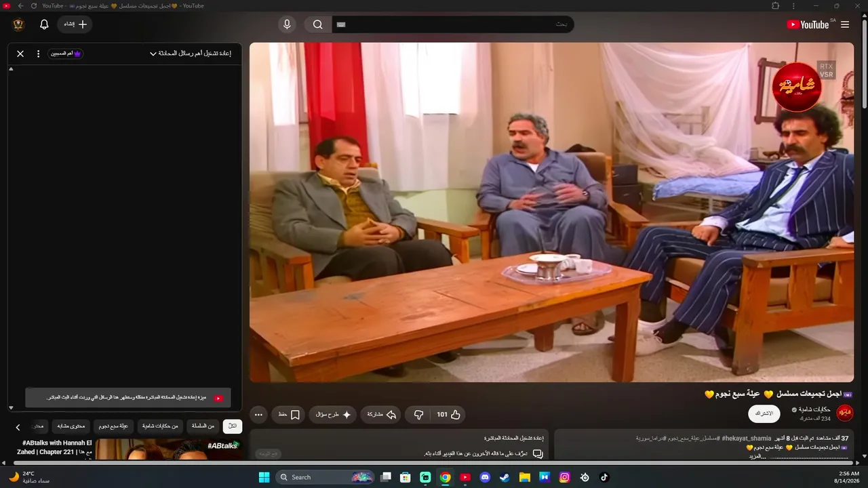Open the حكايات شامية channel name link
Screen dimensions: 868x488
pyautogui.click(x=814, y=409)
